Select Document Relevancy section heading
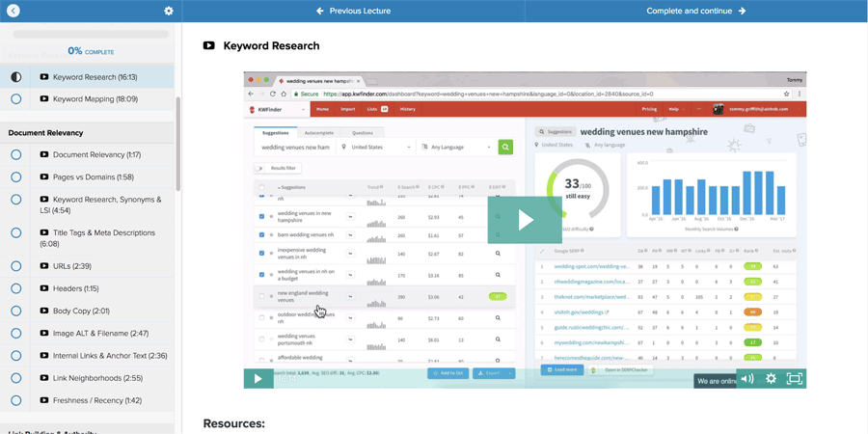868x434 pixels. coord(46,133)
